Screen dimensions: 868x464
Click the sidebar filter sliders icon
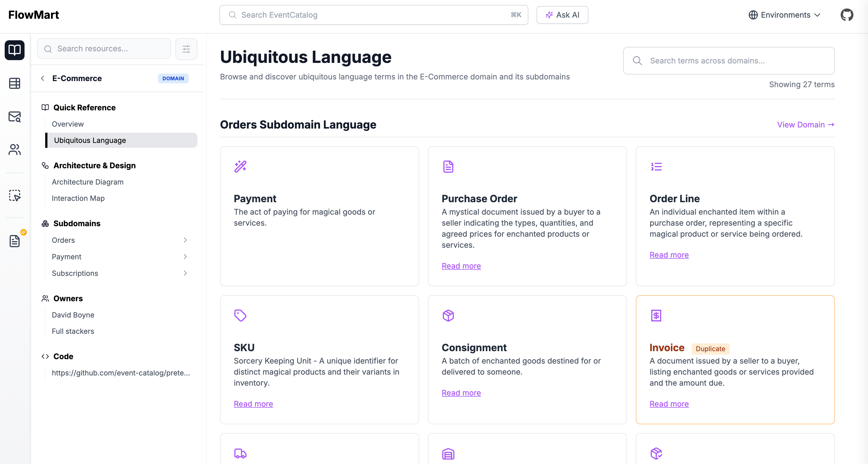(x=186, y=49)
